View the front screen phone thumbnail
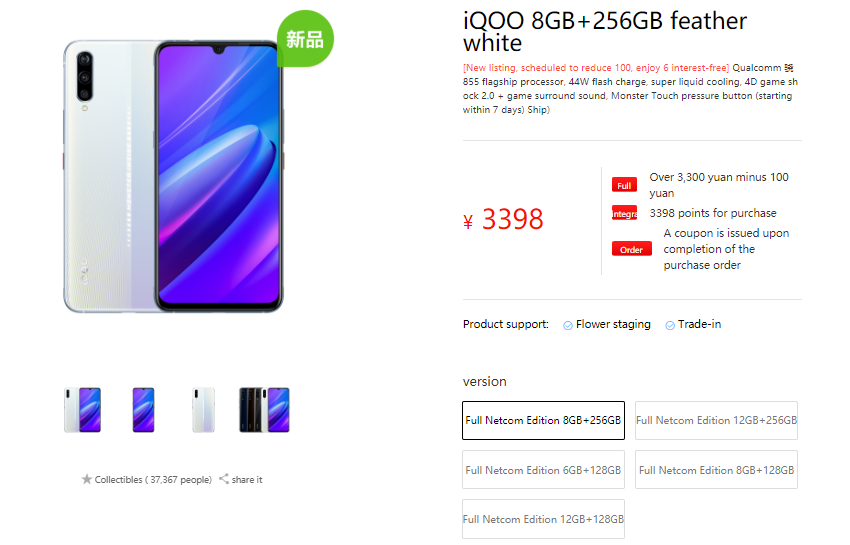The image size is (850, 545). tap(144, 410)
